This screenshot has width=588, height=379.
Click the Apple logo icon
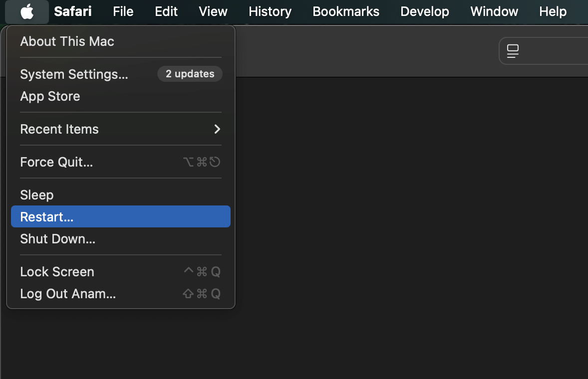27,11
